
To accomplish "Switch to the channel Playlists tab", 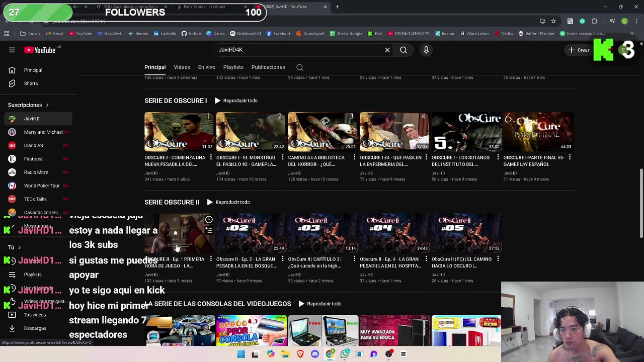I will click(233, 67).
